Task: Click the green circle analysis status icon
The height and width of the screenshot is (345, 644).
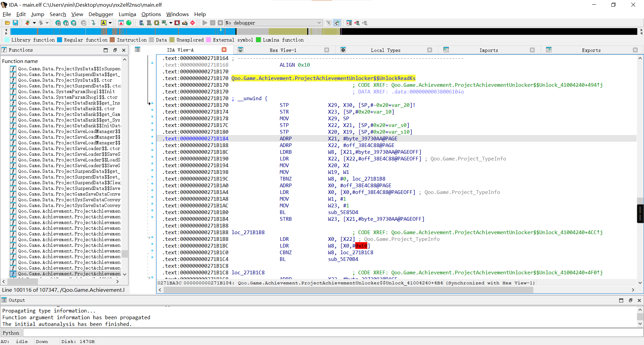Action: point(129,23)
